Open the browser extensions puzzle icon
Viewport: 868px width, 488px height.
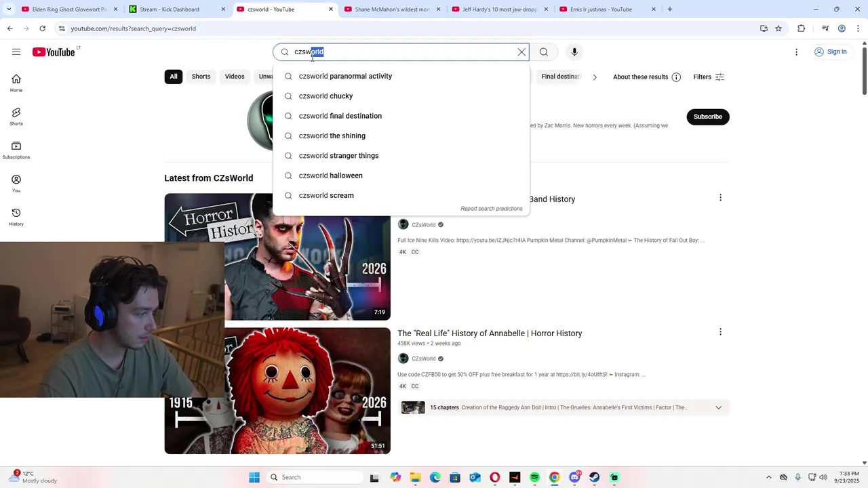pos(802,28)
